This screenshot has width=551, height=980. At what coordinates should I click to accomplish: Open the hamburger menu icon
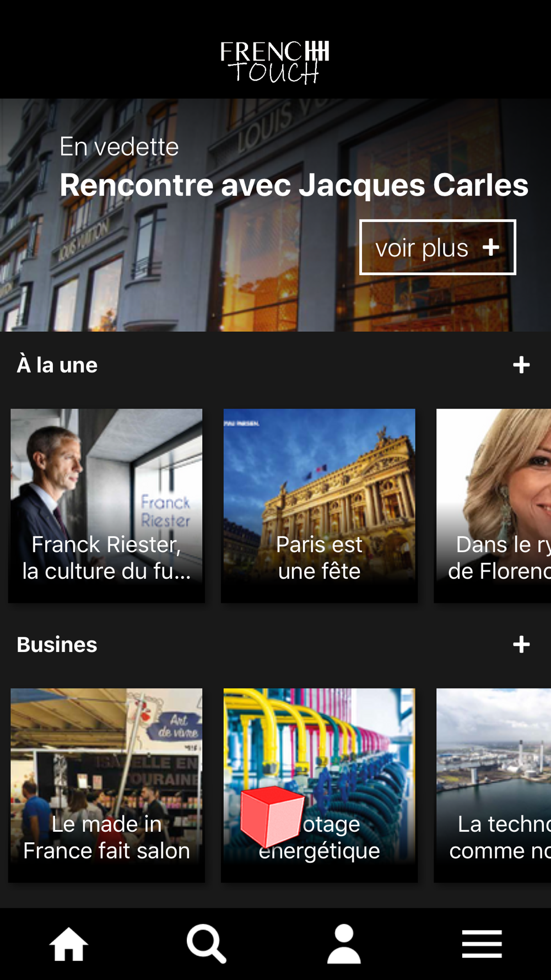(482, 944)
